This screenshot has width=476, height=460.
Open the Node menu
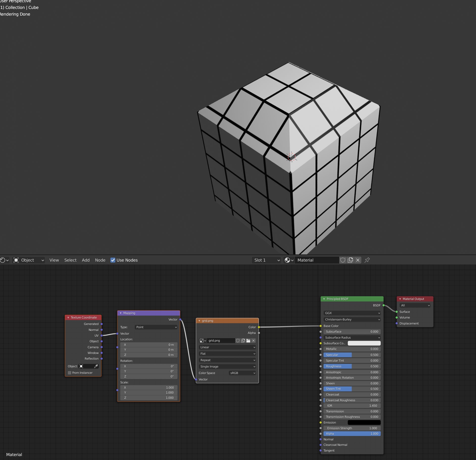pos(100,260)
